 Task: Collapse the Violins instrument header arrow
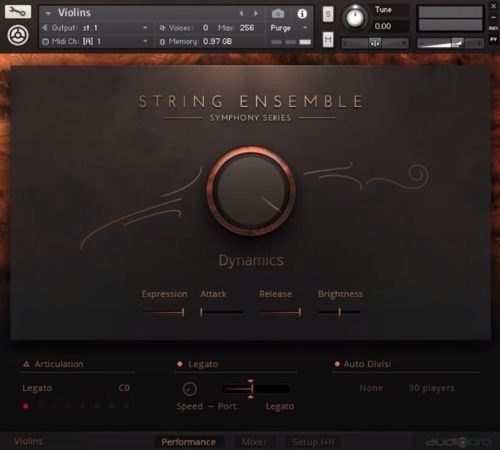pos(48,13)
